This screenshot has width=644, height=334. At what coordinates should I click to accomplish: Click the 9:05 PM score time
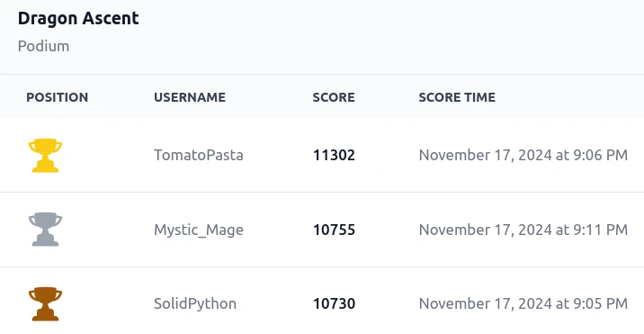click(523, 303)
